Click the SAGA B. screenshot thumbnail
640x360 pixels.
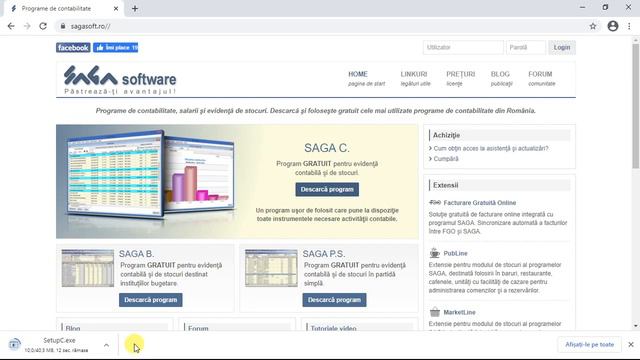pyautogui.click(x=88, y=268)
